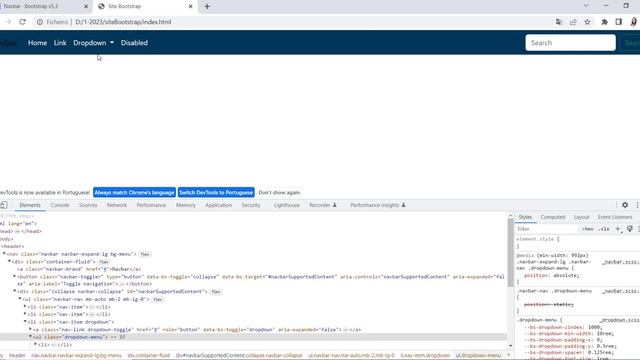Expand the button navbar-toggler node
640x360 pixels.
[15, 276]
